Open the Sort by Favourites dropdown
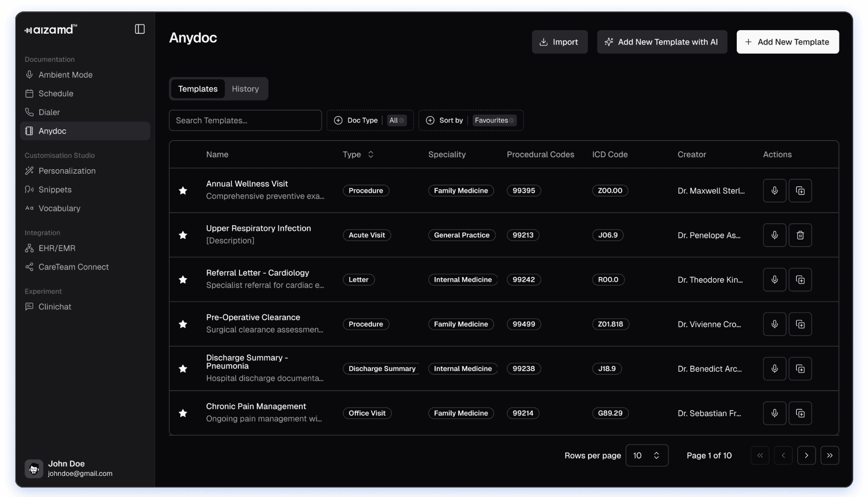Screen dimensions: 868x497 click(470, 120)
